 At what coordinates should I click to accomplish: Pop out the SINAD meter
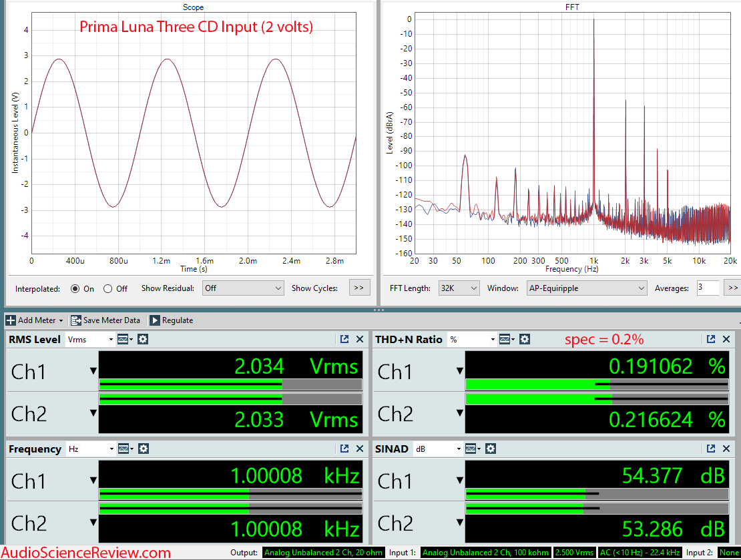[711, 449]
